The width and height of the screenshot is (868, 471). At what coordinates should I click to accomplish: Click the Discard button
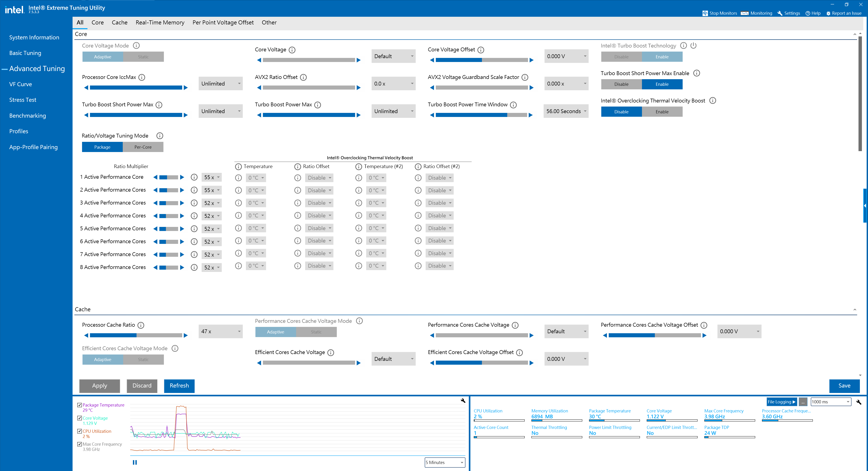tap(142, 386)
